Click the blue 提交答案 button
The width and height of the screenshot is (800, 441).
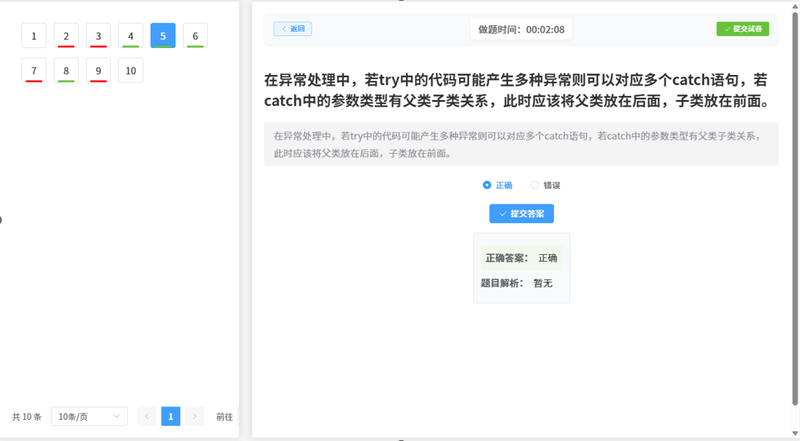tap(521, 214)
